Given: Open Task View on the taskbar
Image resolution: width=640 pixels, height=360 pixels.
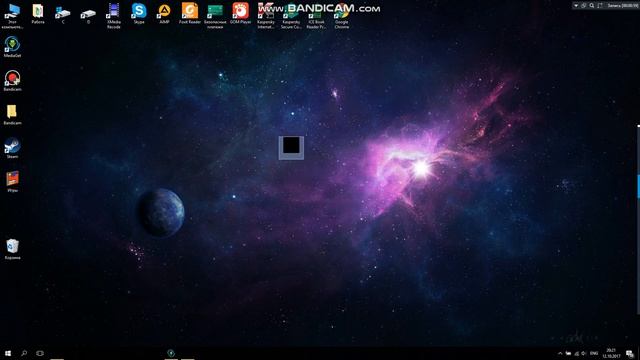Looking at the screenshot, I should pos(40,353).
